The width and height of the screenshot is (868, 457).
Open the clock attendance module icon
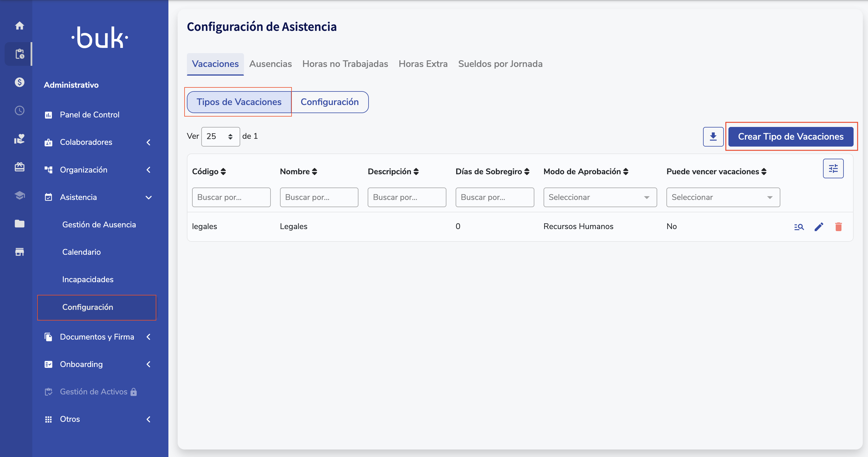(20, 110)
